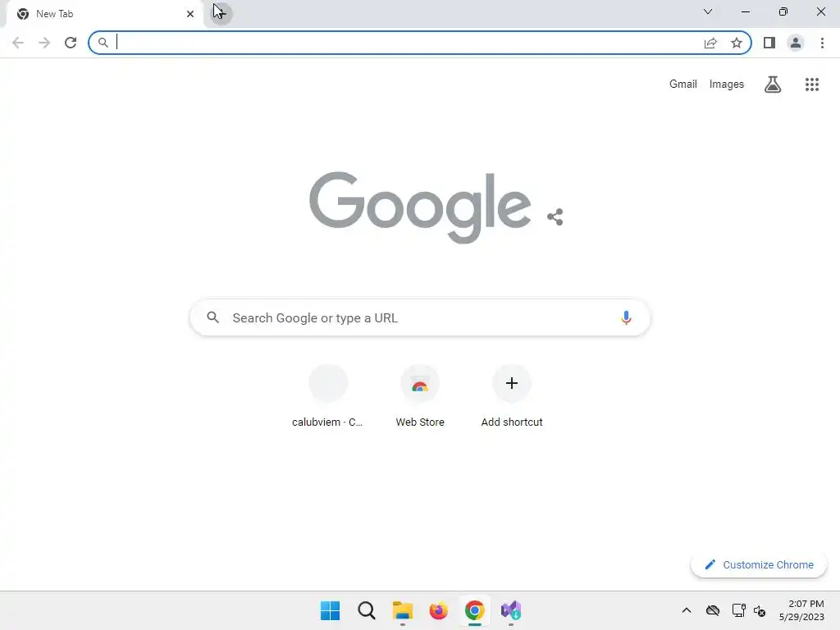840x630 pixels.
Task: Open File Explorer from taskbar
Action: [x=402, y=610]
